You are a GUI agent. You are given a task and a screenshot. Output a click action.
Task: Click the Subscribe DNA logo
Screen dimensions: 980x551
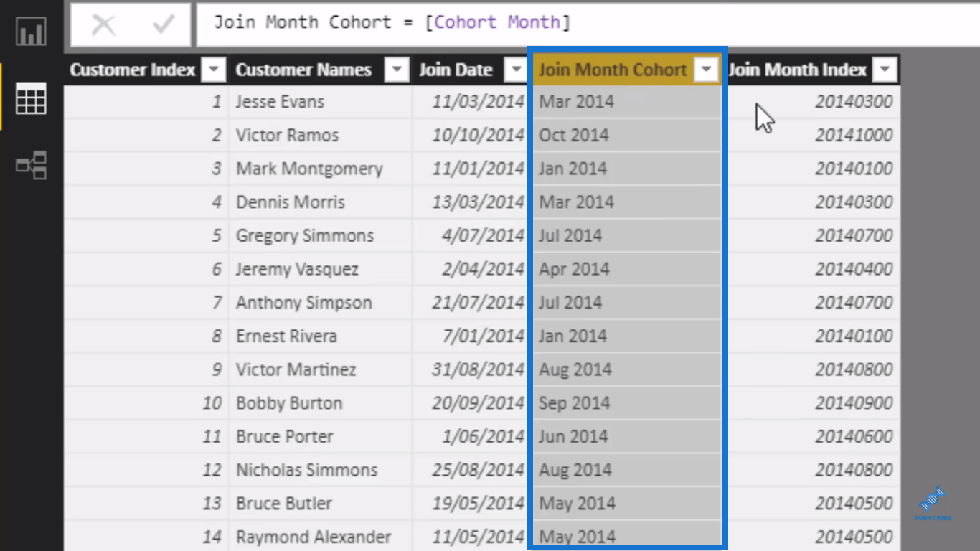(933, 502)
